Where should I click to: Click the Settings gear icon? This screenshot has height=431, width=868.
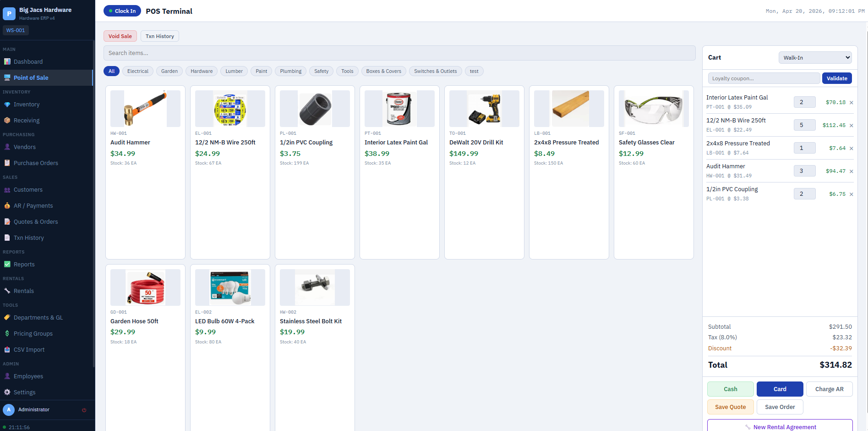click(7, 392)
